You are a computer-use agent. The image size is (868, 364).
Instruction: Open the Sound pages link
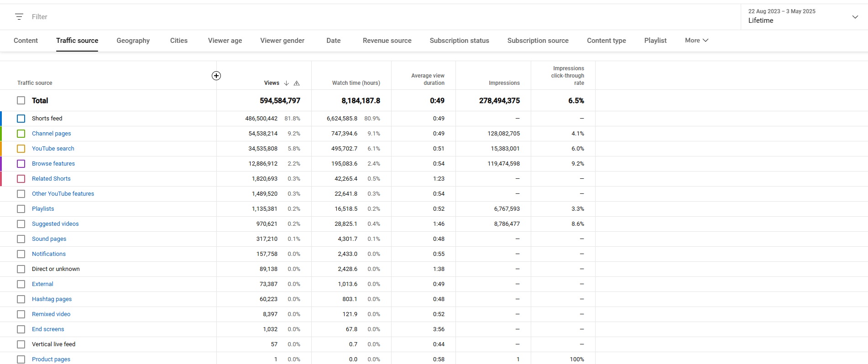tap(49, 239)
